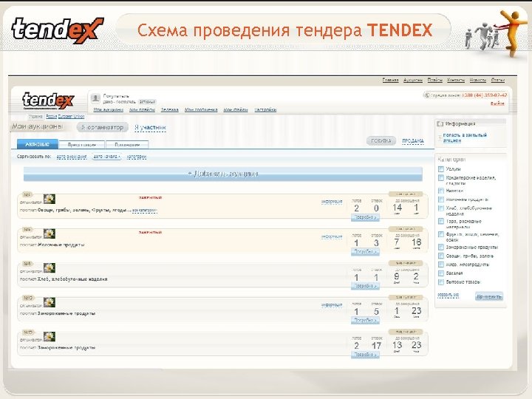Select the Я организатор view

[x=103, y=127]
